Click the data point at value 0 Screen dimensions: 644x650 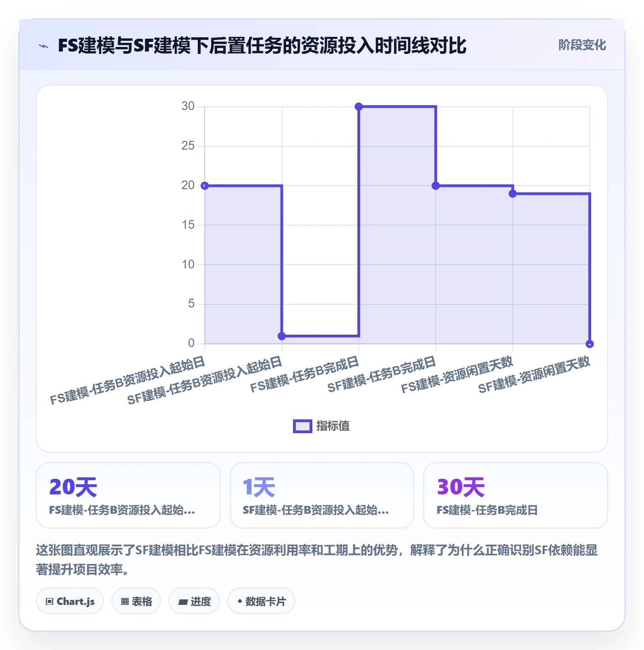[590, 344]
